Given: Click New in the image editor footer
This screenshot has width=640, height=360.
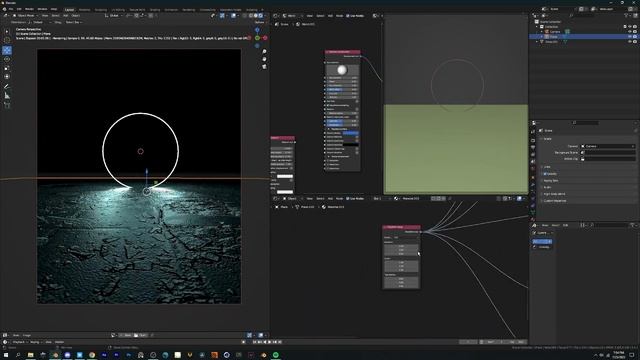Looking at the screenshot, I should 127,335.
